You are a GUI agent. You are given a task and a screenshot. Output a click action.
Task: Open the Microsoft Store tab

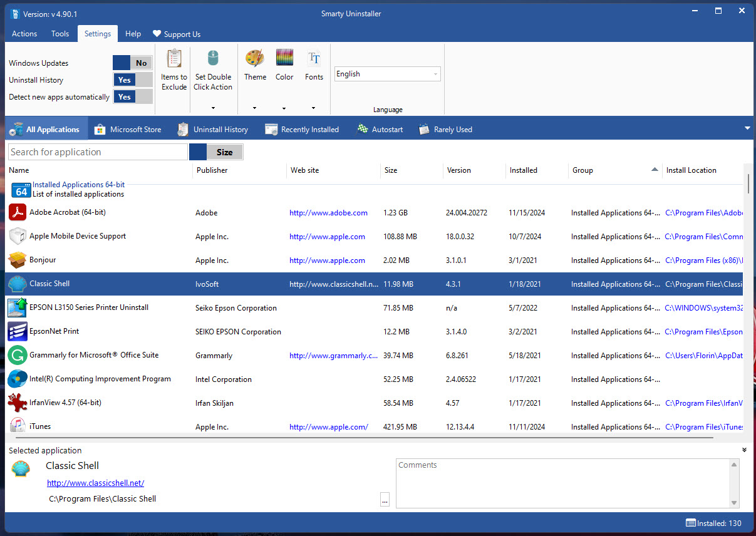tap(128, 129)
